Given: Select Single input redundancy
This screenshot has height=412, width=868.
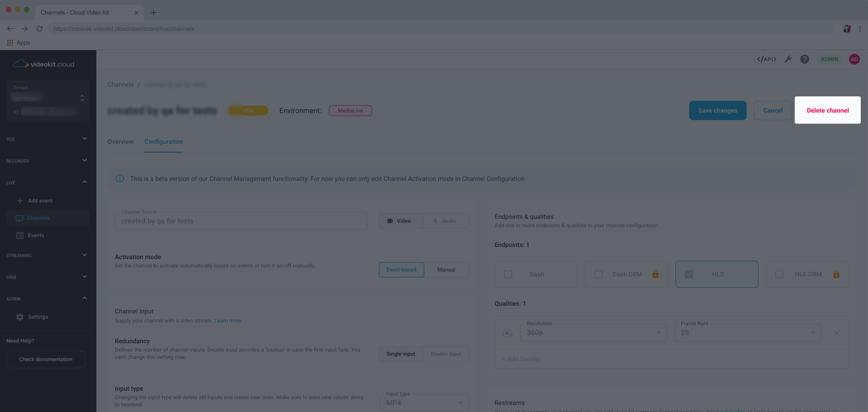Looking at the screenshot, I should point(401,354).
